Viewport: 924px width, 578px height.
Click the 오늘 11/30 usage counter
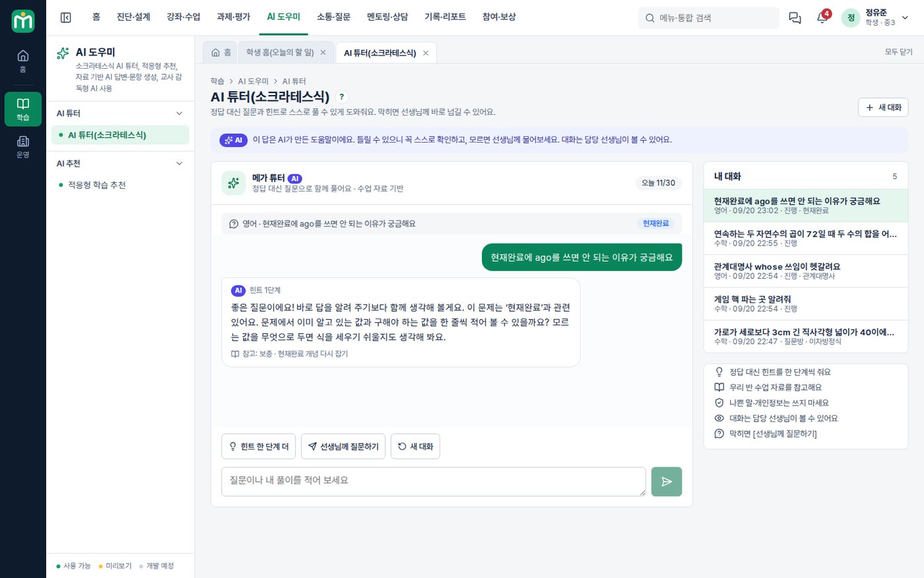(x=659, y=183)
